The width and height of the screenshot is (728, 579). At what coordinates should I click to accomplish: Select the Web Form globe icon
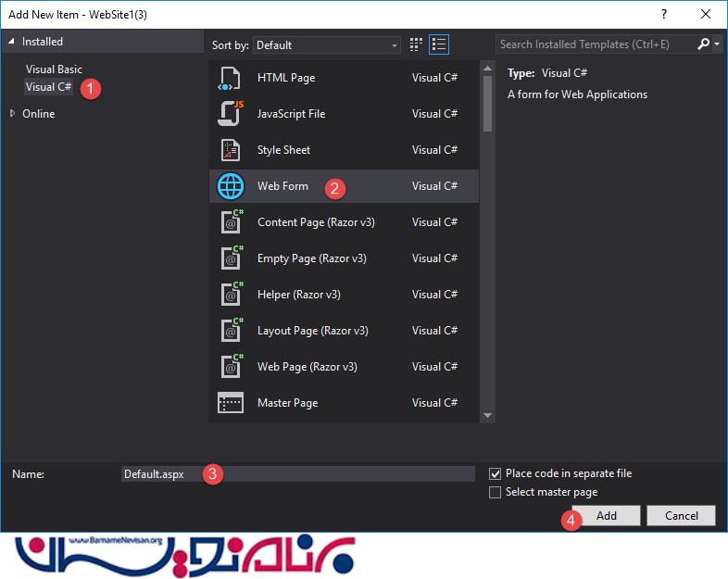pos(230,186)
